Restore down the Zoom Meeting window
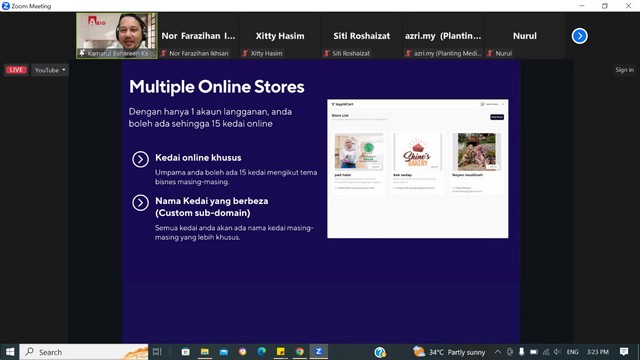The height and width of the screenshot is (360, 640). click(604, 6)
